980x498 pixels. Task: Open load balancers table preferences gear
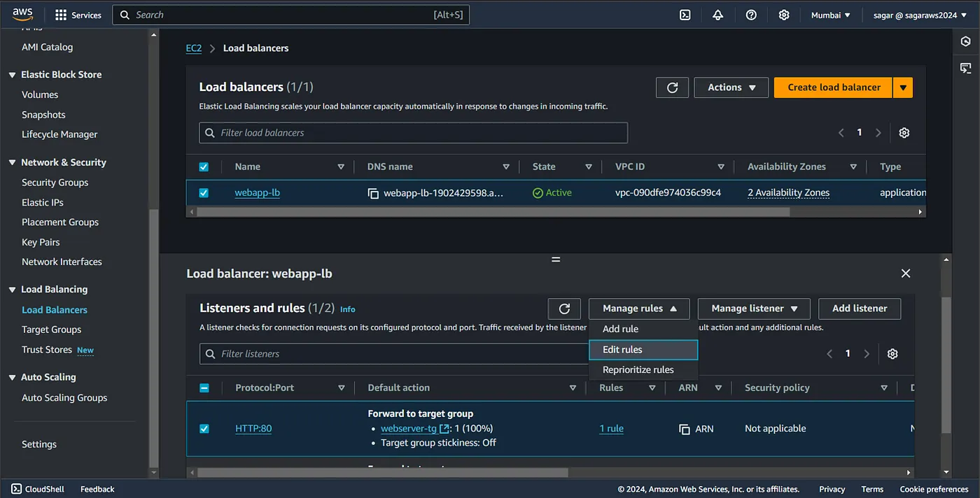(x=904, y=133)
